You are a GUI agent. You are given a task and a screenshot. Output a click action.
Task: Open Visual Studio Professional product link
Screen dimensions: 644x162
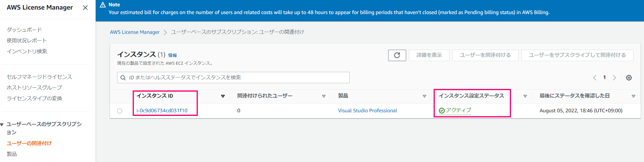(x=367, y=110)
